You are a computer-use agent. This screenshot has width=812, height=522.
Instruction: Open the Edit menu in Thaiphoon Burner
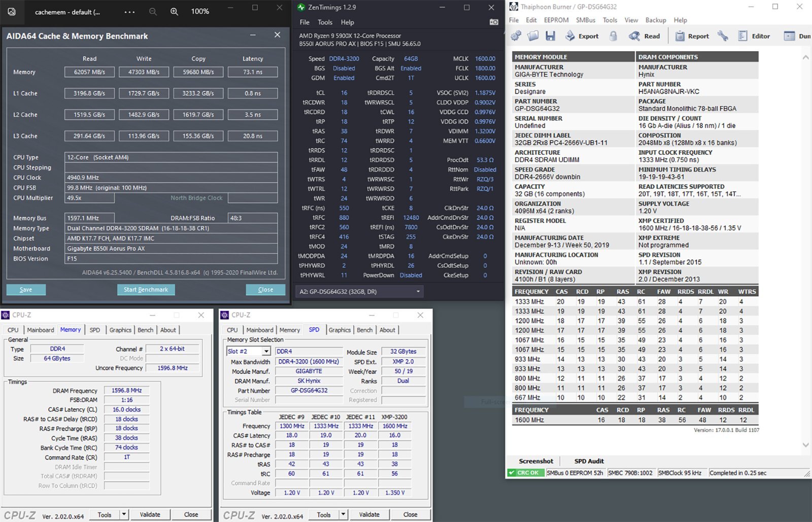tap(531, 20)
